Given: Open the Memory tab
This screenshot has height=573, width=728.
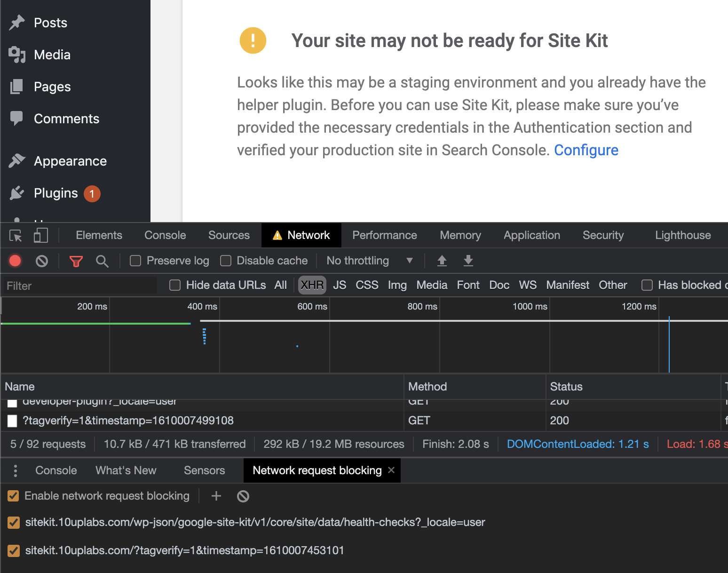Looking at the screenshot, I should tap(460, 235).
